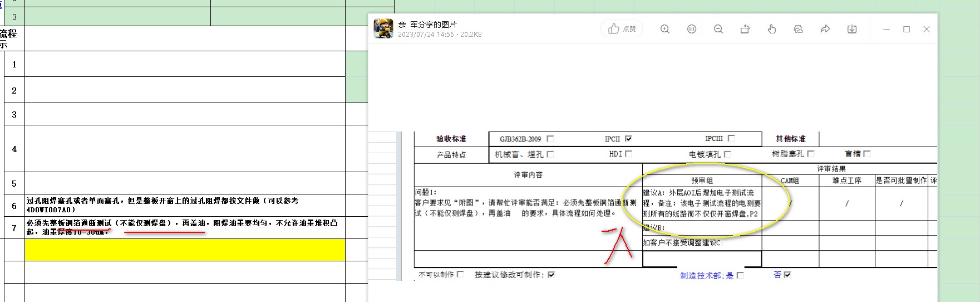The image size is (980, 302).
Task: Click the 盲槽 checkbox
Action: pyautogui.click(x=866, y=154)
